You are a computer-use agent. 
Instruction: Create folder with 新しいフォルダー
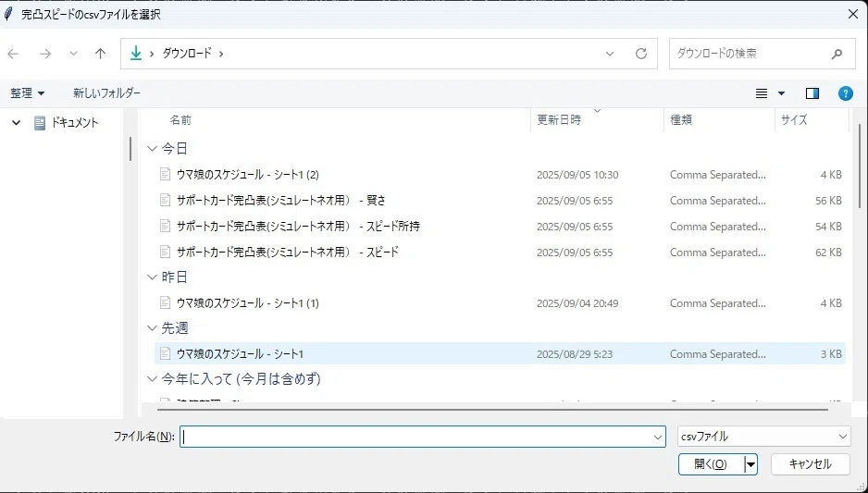pos(106,92)
